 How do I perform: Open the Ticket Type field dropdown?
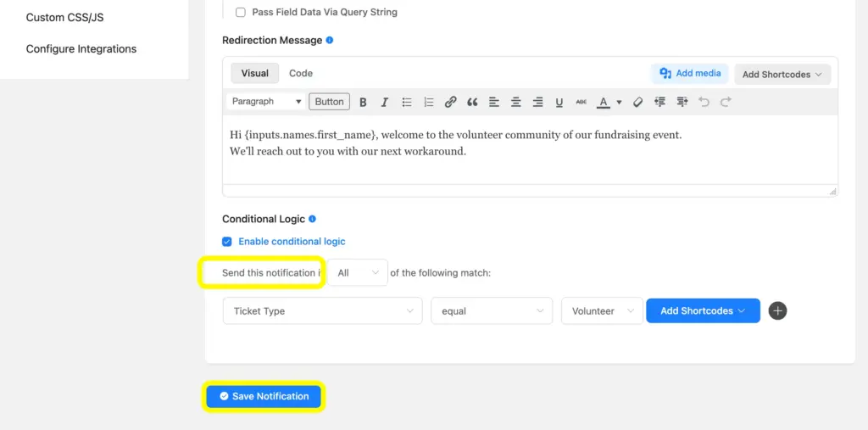point(322,311)
